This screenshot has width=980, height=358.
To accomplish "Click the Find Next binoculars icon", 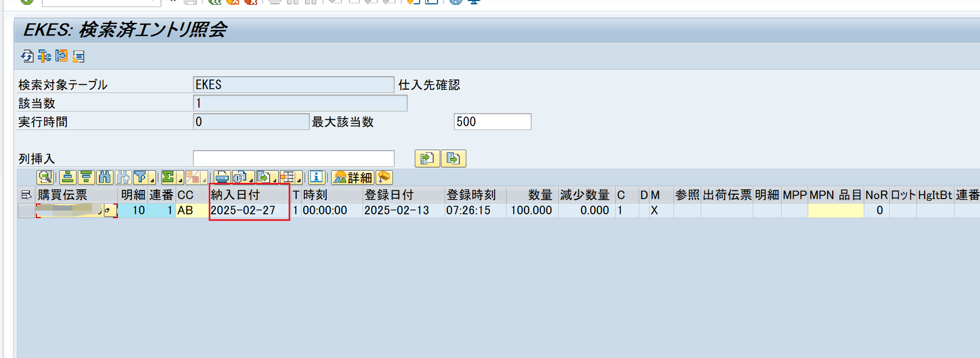I will pos(123,177).
